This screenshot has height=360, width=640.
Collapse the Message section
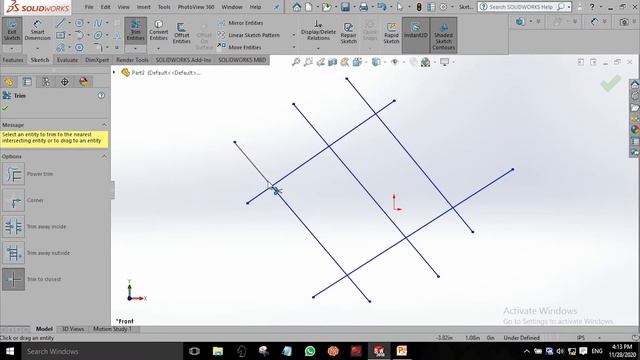pos(104,124)
